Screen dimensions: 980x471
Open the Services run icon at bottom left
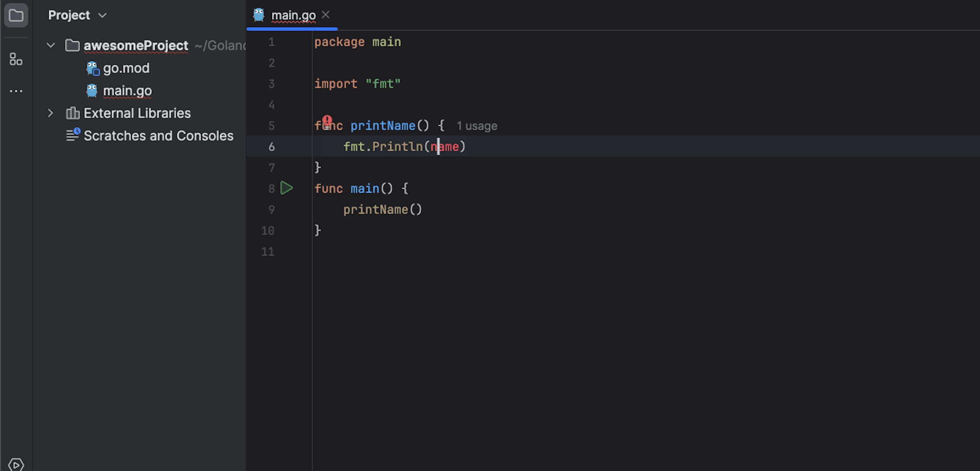pyautogui.click(x=16, y=465)
